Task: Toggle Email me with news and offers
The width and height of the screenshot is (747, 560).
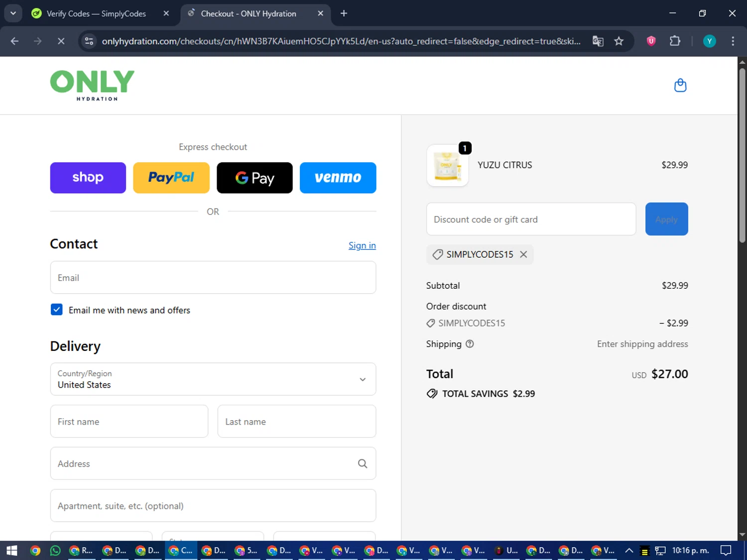Action: tap(57, 310)
